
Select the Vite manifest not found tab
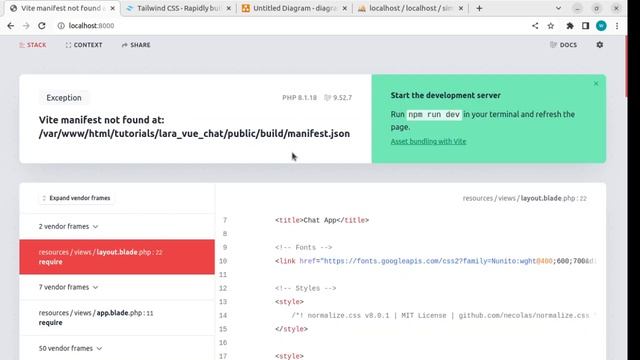(x=62, y=8)
